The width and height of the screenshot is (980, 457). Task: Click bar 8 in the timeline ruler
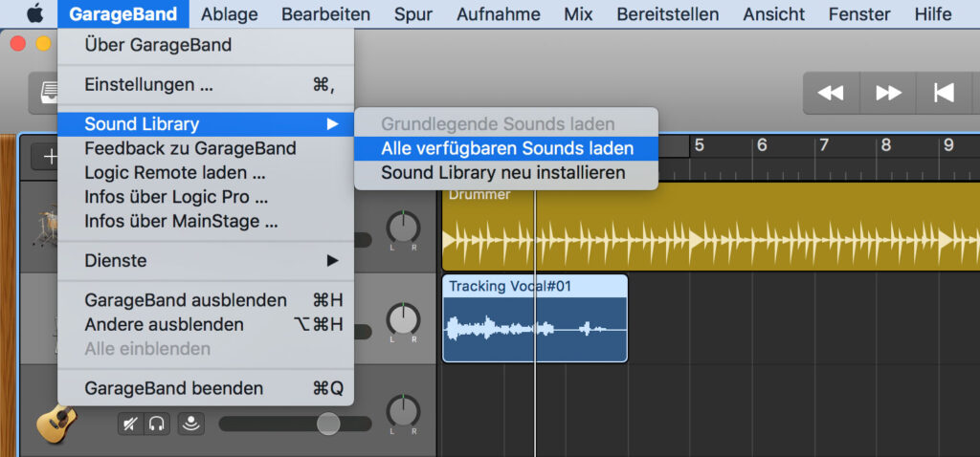point(886,145)
